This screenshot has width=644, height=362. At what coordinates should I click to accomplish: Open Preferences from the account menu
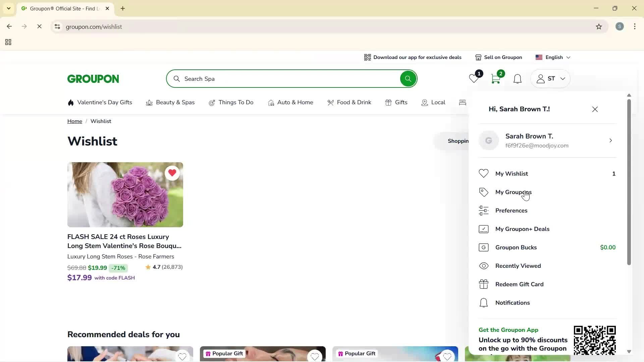pyautogui.click(x=511, y=210)
